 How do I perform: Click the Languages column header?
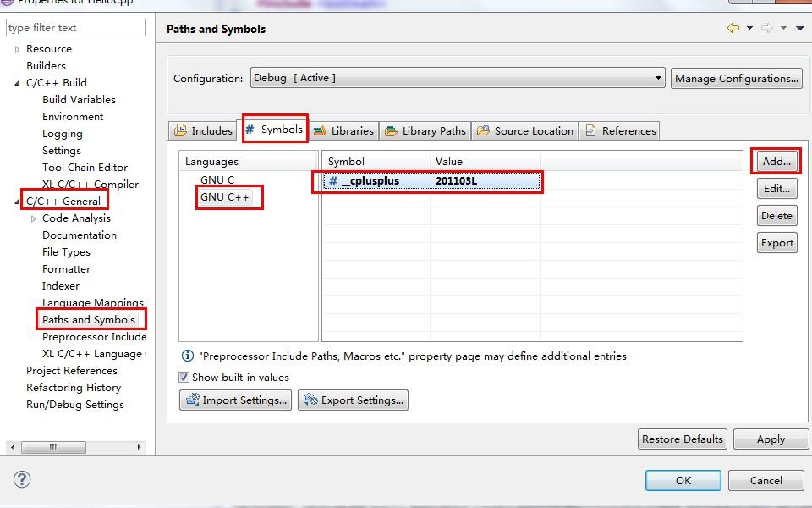click(249, 161)
